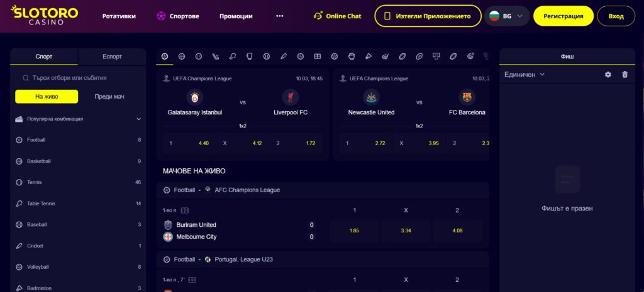Clear bet slip with trash icon
Screen dimensions: 644x292
pyautogui.click(x=625, y=75)
